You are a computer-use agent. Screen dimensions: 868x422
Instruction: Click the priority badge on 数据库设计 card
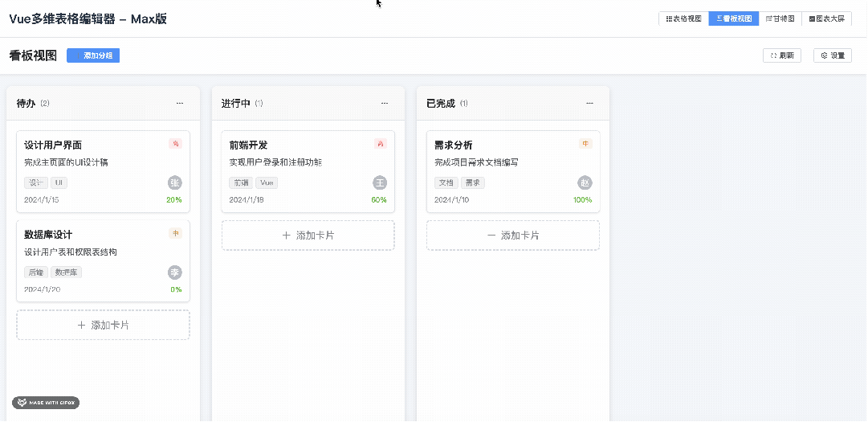pyautogui.click(x=176, y=234)
